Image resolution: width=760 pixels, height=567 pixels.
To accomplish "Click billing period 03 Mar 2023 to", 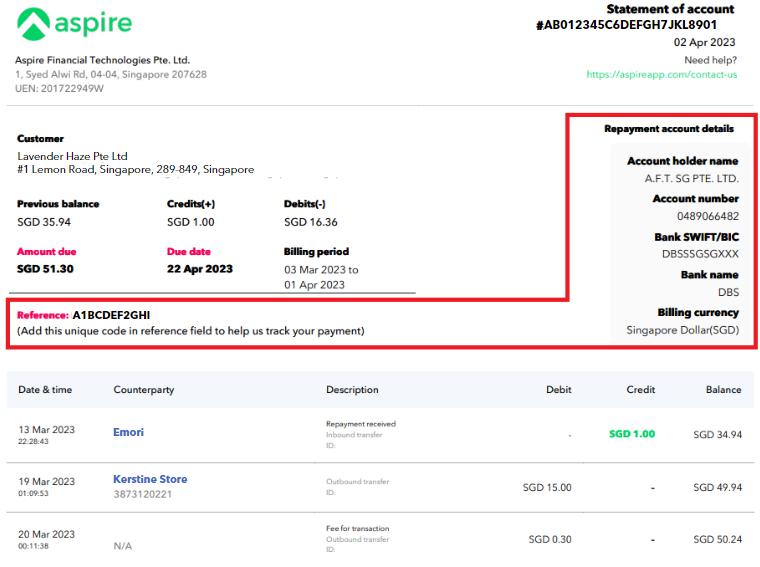I will click(x=321, y=270).
